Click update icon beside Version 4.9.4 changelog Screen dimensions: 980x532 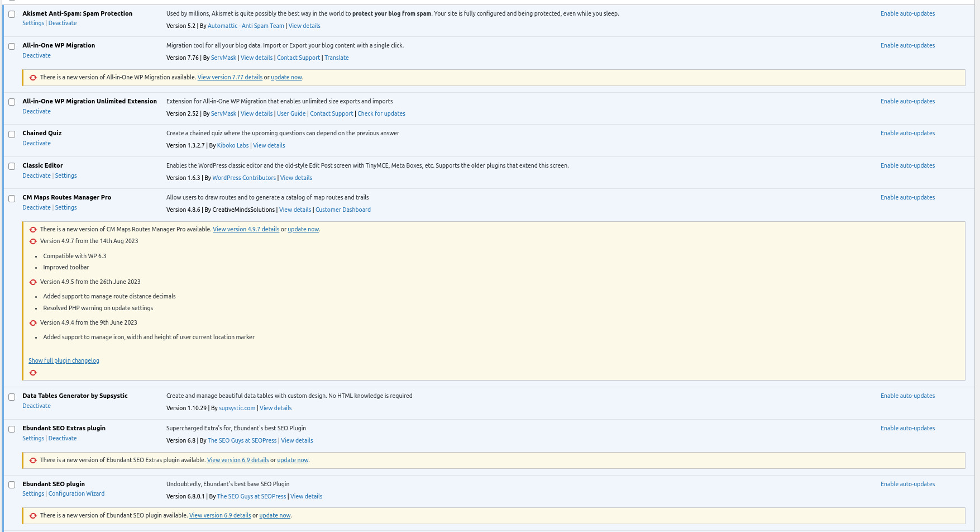[x=33, y=323]
